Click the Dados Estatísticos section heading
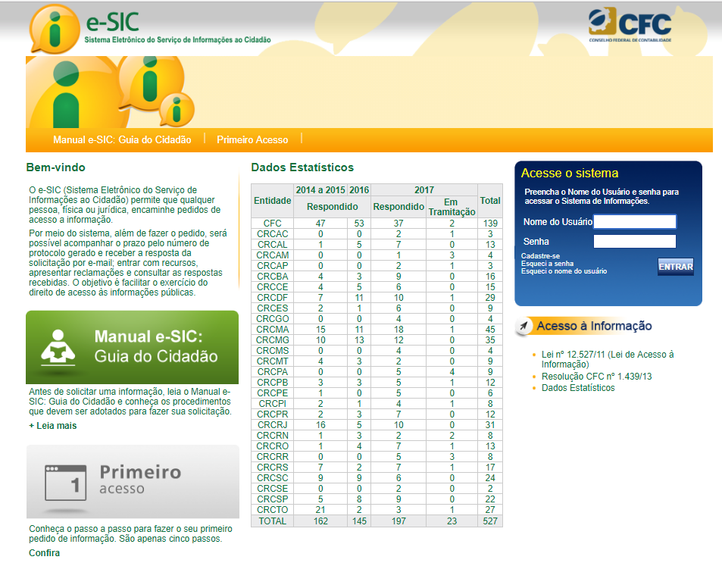Viewport: 722px width, 588px height. pos(302,167)
